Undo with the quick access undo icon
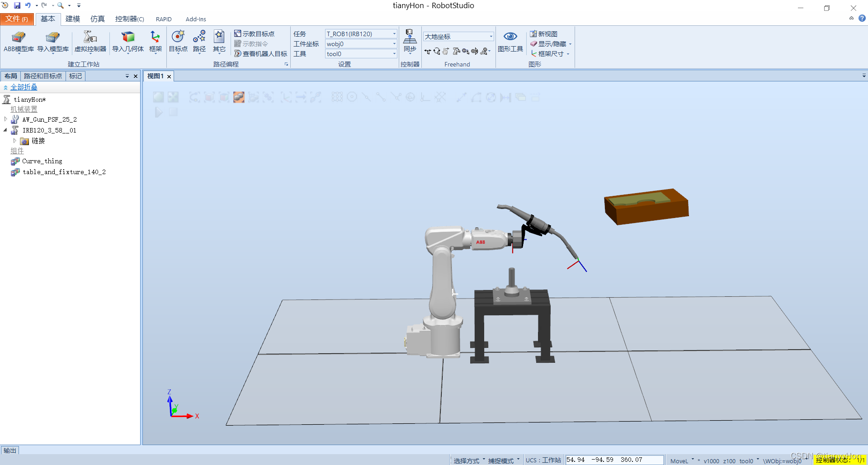The width and height of the screenshot is (868, 465). click(x=28, y=5)
